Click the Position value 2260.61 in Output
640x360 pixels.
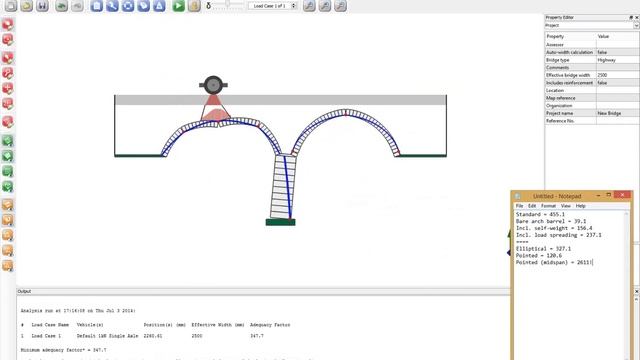tap(153, 336)
